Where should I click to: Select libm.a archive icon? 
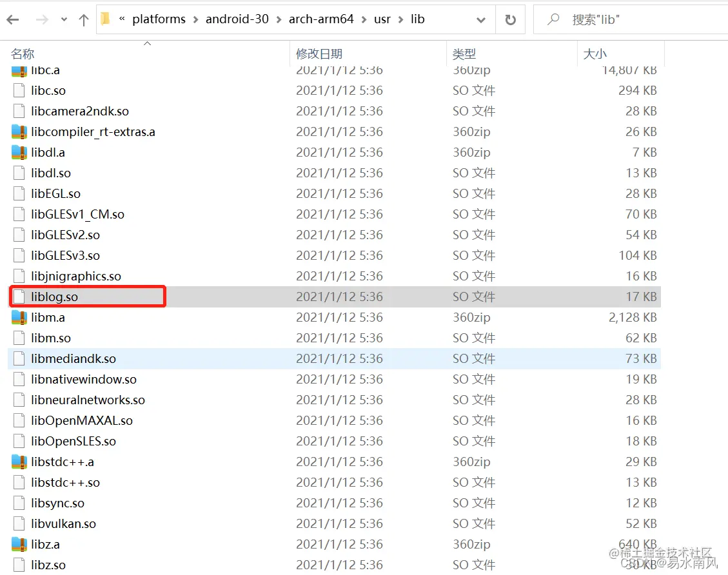click(19, 317)
